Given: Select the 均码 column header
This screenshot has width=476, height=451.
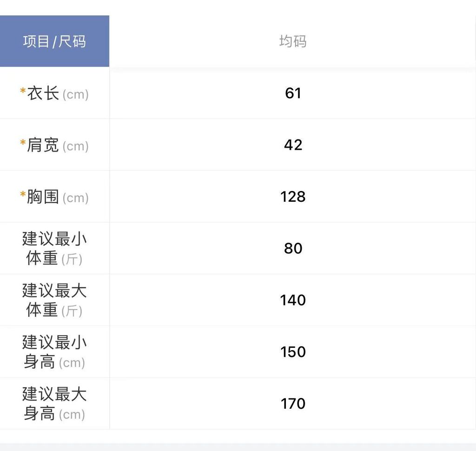Looking at the screenshot, I should coord(293,41).
